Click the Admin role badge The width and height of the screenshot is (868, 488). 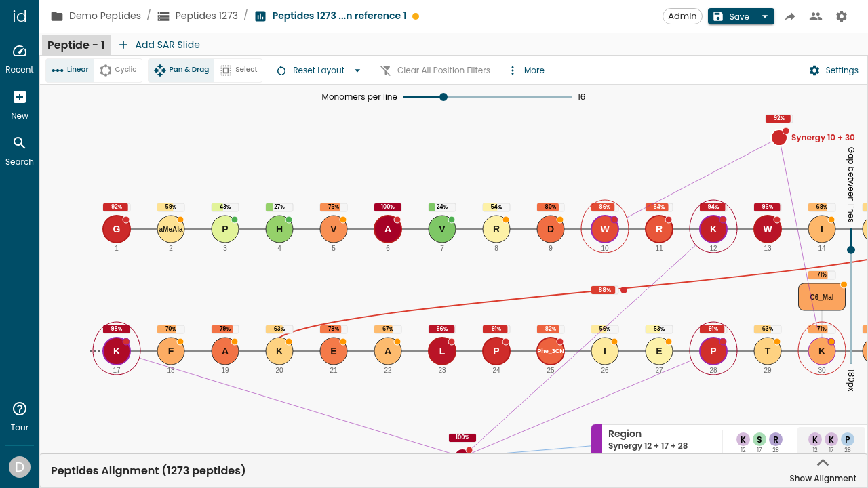pyautogui.click(x=682, y=16)
